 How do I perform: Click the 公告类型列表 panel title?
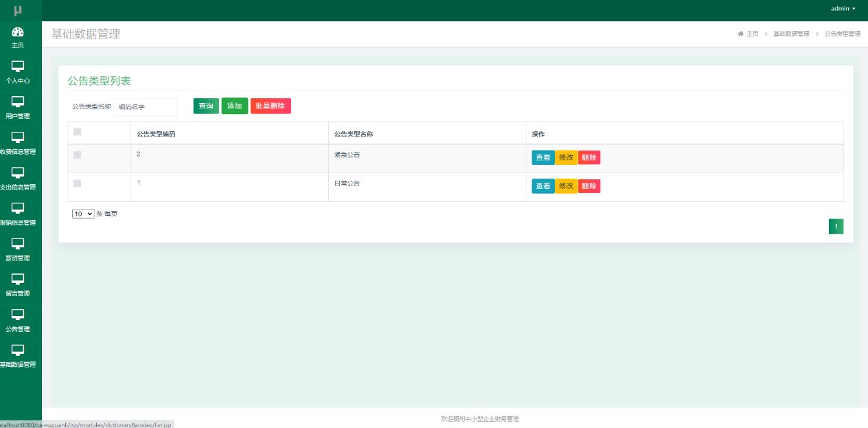coord(99,81)
